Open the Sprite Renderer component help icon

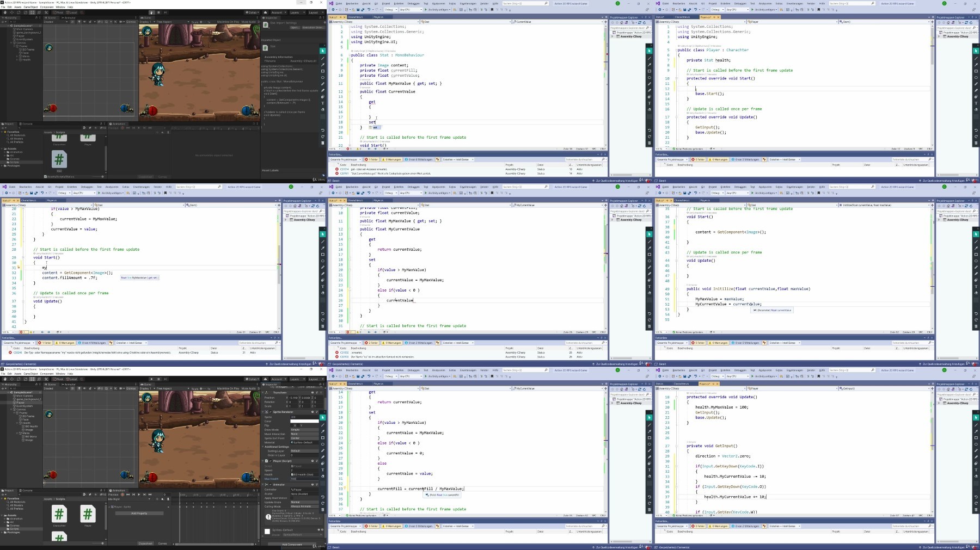coord(313,412)
